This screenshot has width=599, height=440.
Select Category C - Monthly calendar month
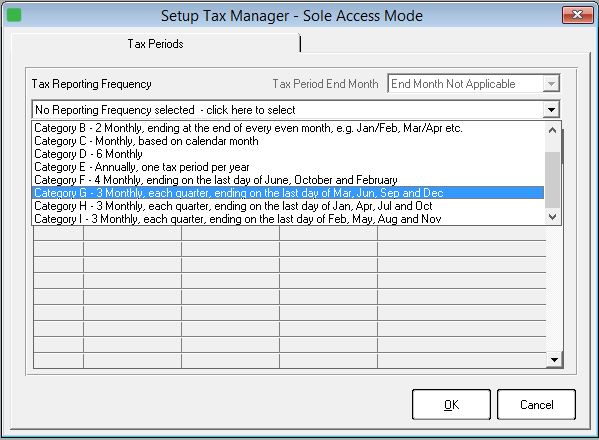tap(288, 141)
